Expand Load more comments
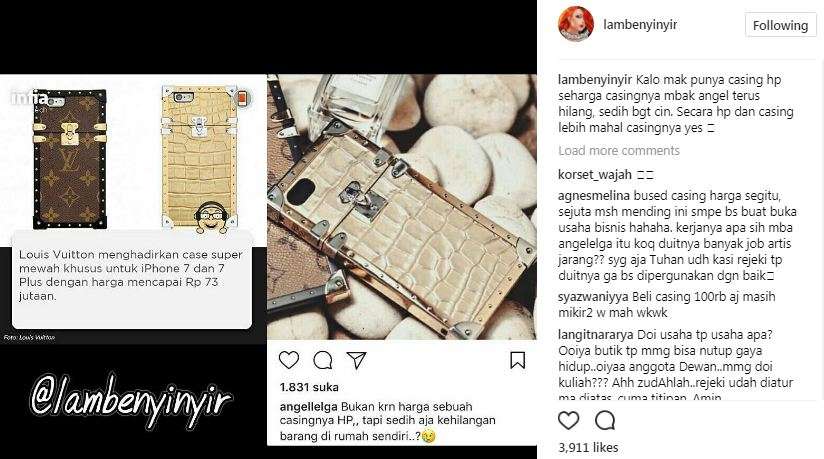The width and height of the screenshot is (824, 459). (619, 151)
